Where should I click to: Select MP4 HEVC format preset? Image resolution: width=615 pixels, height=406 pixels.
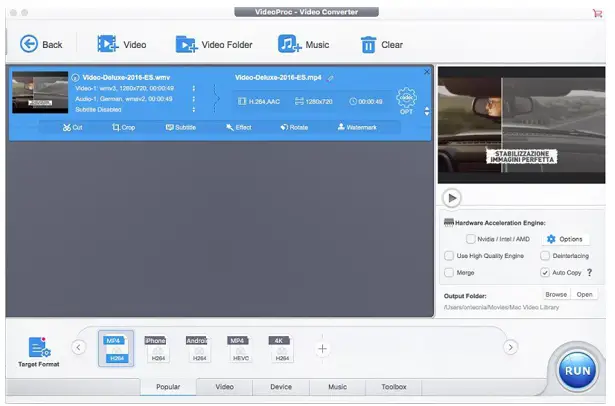(238, 348)
